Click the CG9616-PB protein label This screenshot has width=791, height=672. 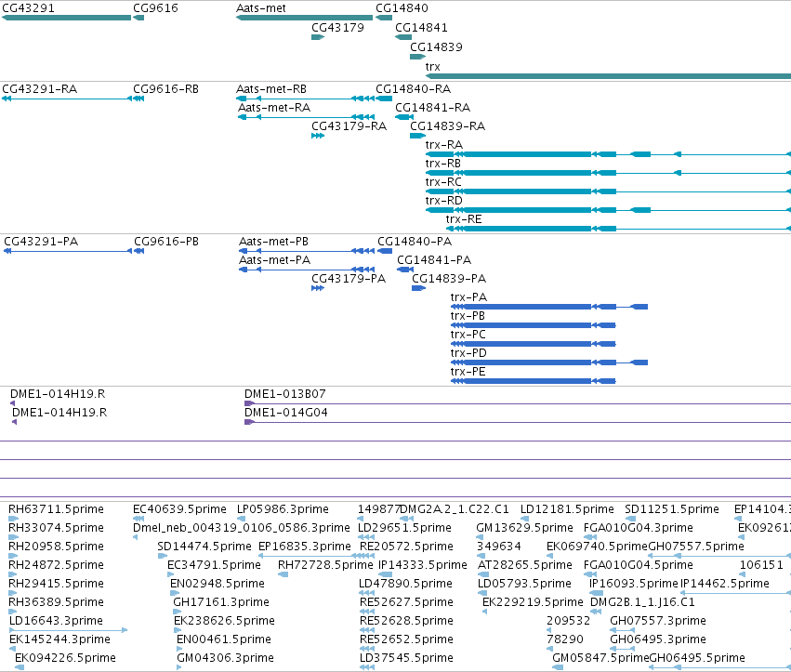166,242
